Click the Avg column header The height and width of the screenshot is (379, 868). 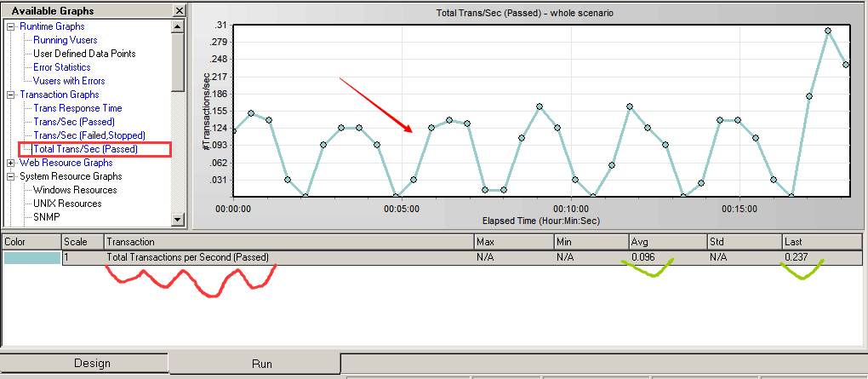click(x=668, y=242)
